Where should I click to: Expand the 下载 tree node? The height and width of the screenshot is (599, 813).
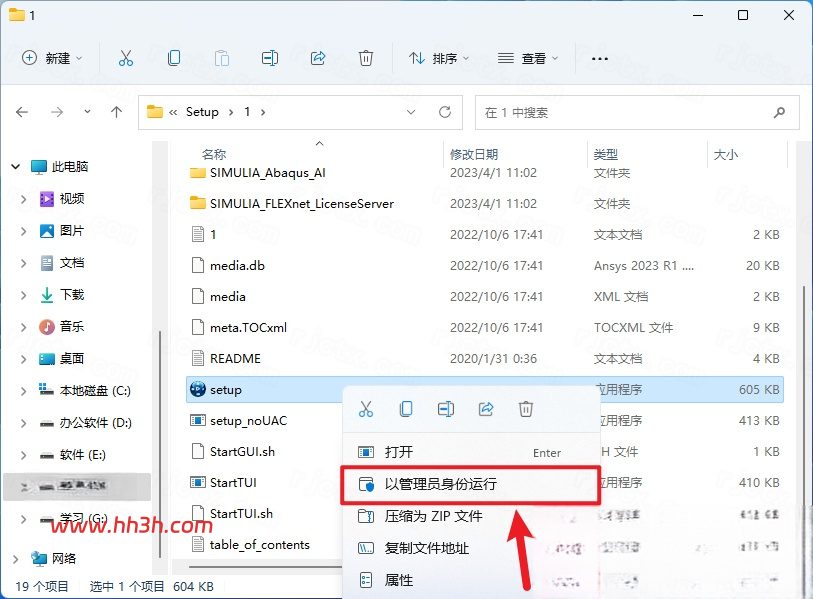coord(23,295)
